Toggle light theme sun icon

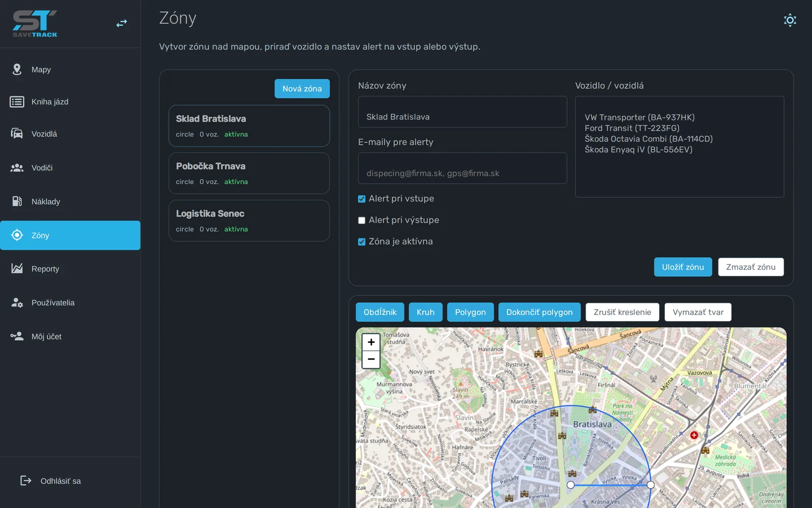(790, 20)
